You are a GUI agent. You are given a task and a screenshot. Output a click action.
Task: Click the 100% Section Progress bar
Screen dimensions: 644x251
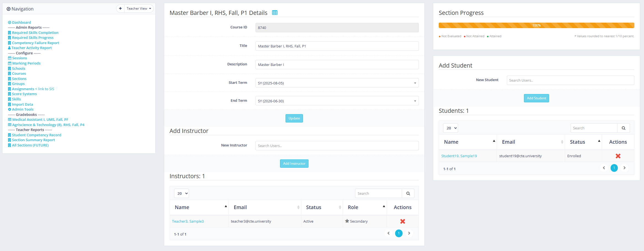[x=536, y=25]
